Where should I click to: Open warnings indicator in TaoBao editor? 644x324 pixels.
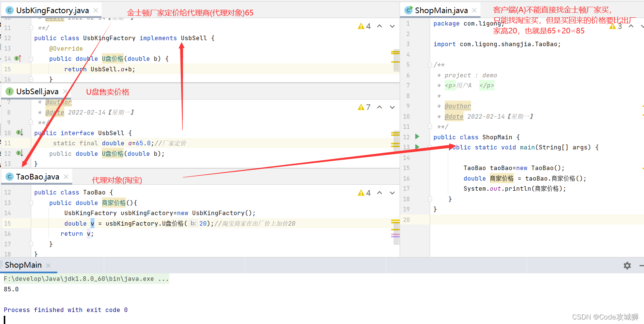point(364,193)
